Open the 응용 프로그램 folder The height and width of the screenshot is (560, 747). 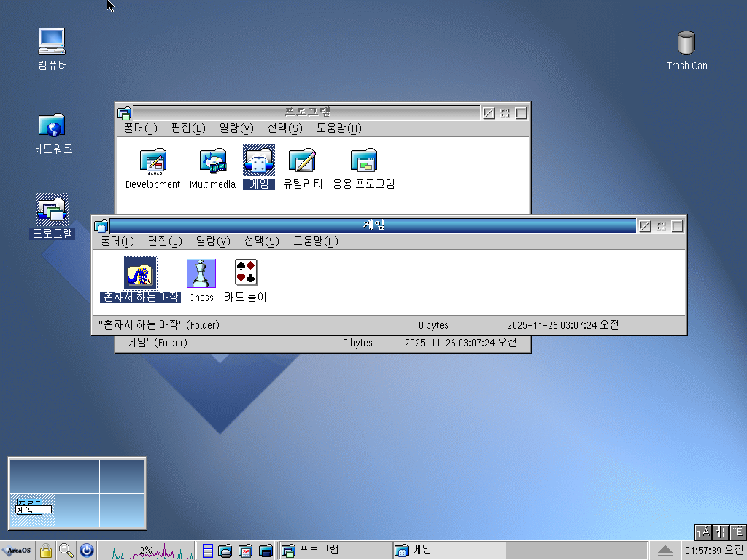click(363, 162)
